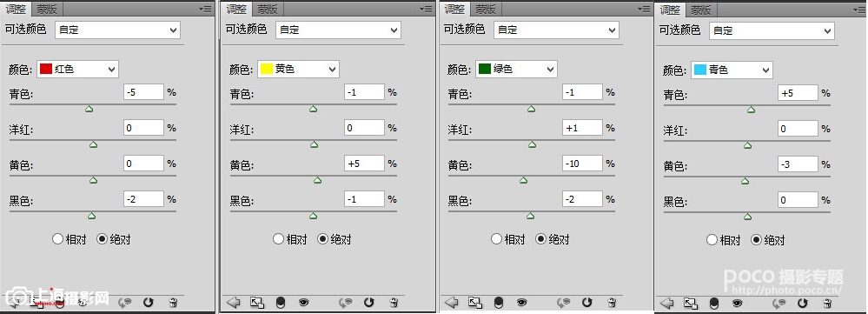
Task: Click view previous state icon in yellow panel
Action: (346, 303)
